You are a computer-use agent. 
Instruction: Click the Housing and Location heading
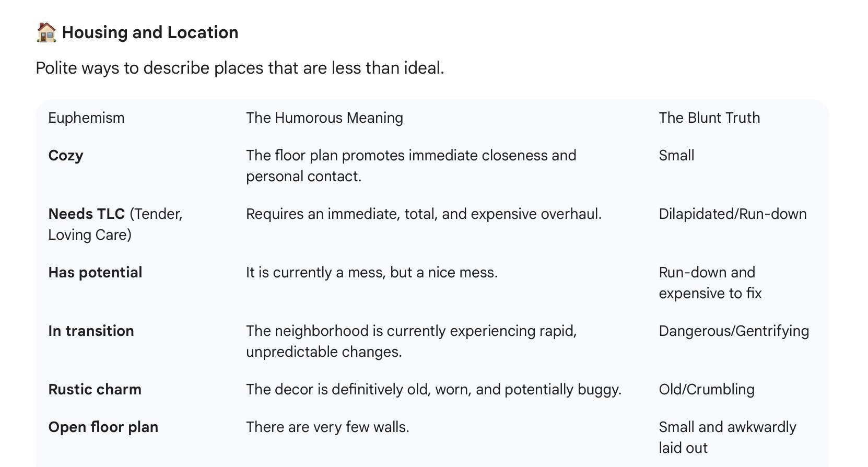click(x=150, y=32)
